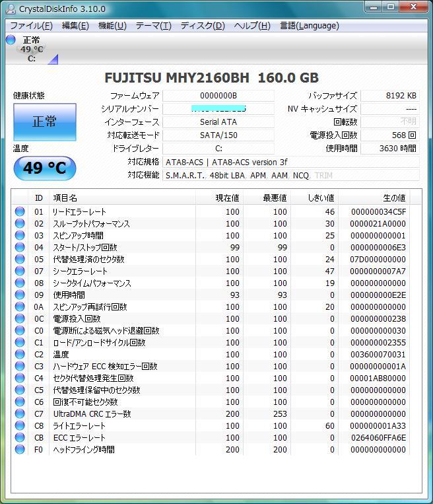This screenshot has width=433, height=504.
Task: Click raw value 07D000000000
Action: (x=378, y=260)
